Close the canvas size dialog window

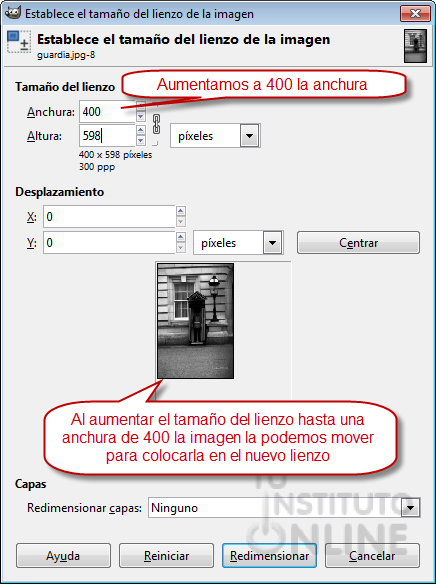pyautogui.click(x=415, y=14)
